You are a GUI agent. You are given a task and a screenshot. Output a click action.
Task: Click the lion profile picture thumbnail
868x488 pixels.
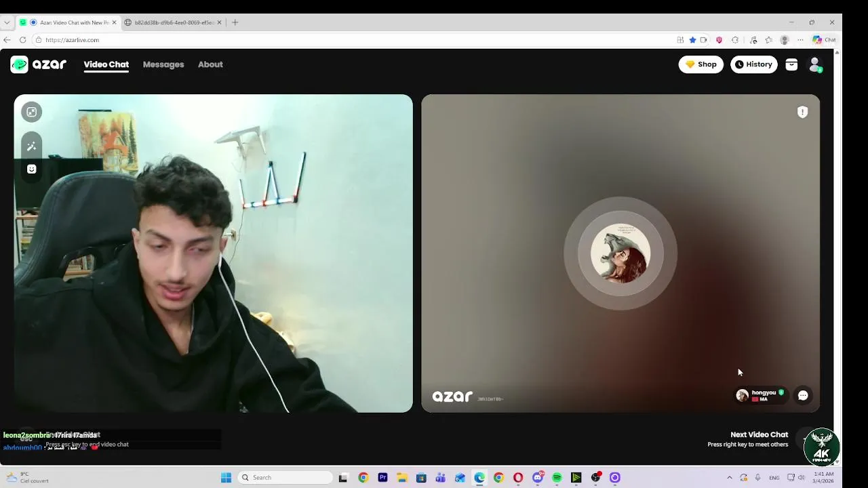620,253
